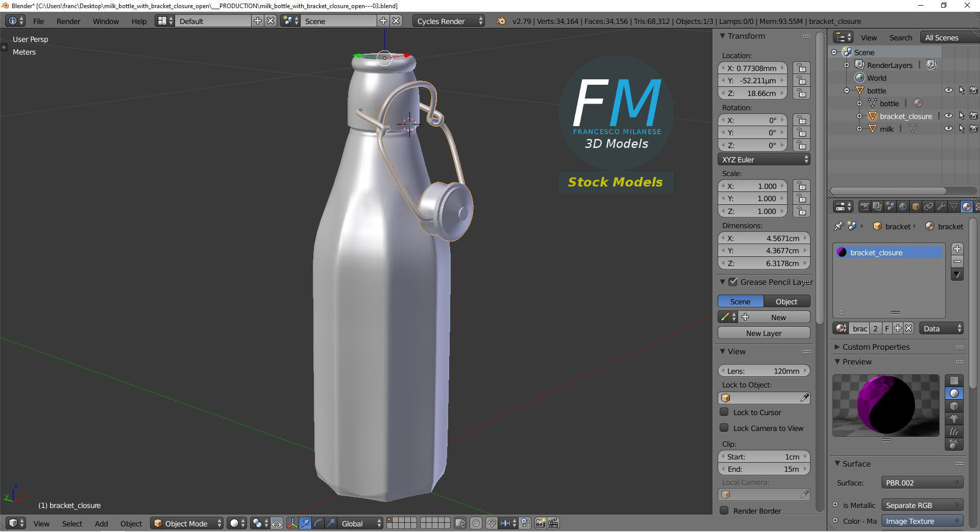Click the Scale X 1.000 field
980x532 pixels.
752,186
